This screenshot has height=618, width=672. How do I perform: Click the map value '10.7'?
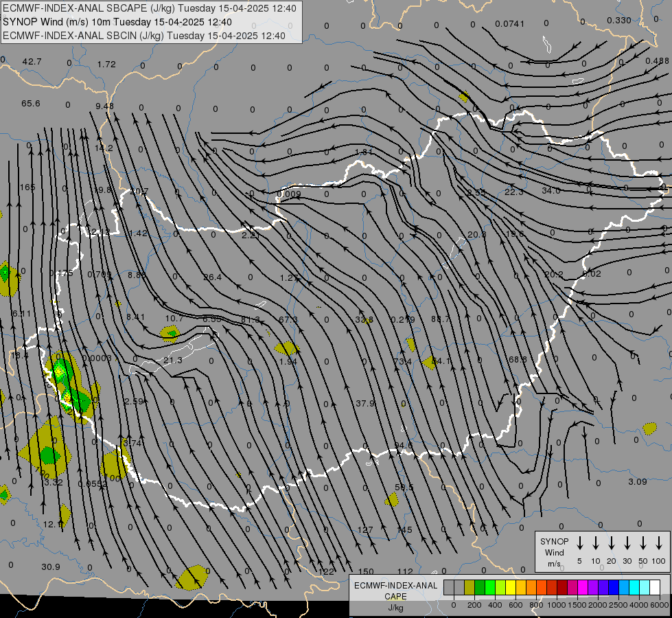174,318
